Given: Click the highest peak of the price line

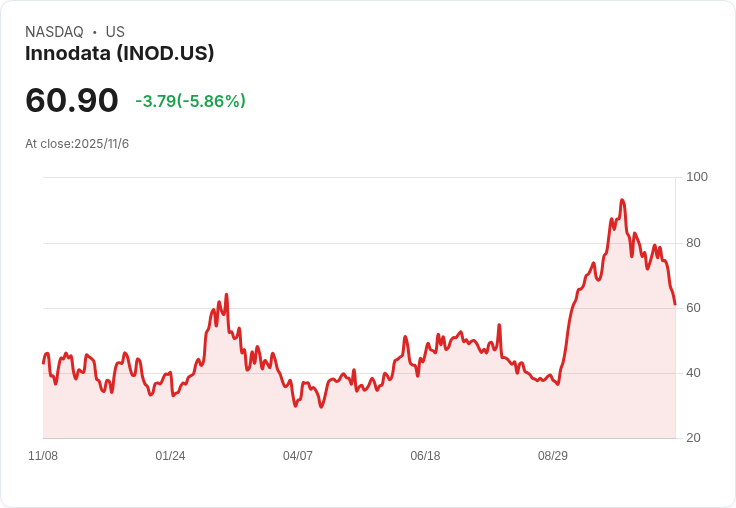Looking at the screenshot, I should [x=622, y=200].
